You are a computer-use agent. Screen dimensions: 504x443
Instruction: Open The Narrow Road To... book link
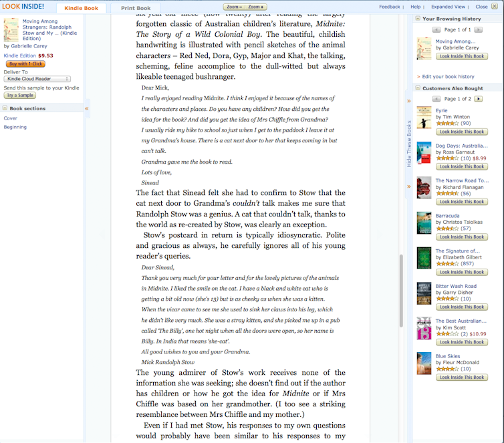coord(462,180)
